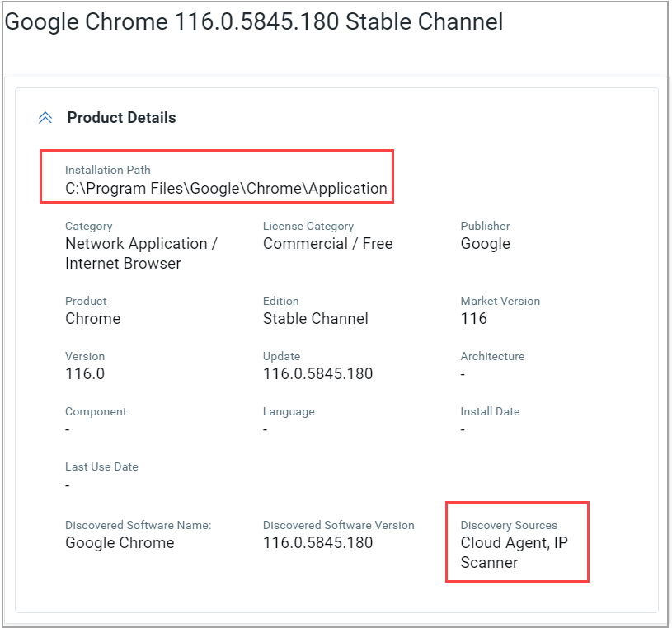Collapse the Product Details section chevron

coord(45,117)
